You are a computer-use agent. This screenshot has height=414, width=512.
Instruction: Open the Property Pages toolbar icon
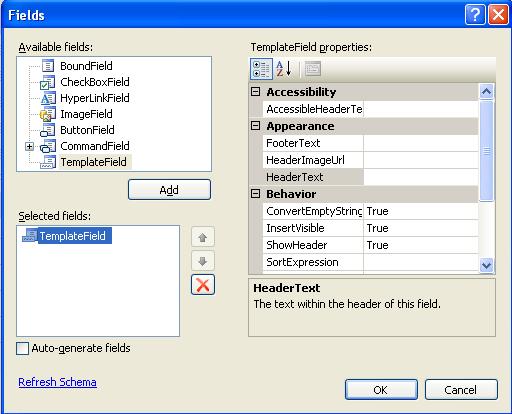coord(312,69)
